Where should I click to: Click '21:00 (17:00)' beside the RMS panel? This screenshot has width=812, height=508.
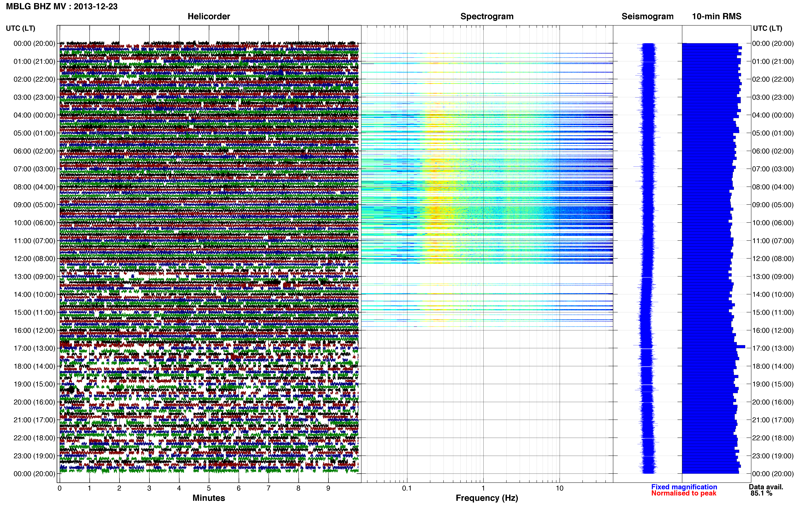coord(773,420)
